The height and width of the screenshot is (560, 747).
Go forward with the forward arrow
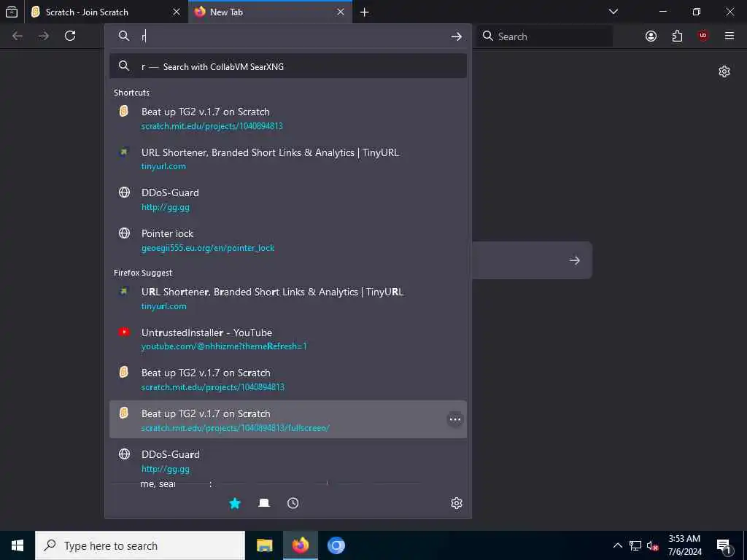point(44,36)
